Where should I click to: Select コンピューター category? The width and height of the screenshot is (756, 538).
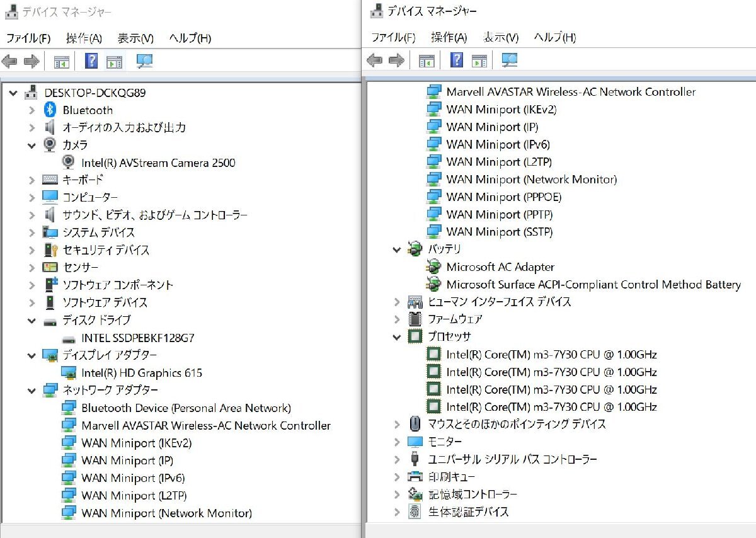(90, 198)
